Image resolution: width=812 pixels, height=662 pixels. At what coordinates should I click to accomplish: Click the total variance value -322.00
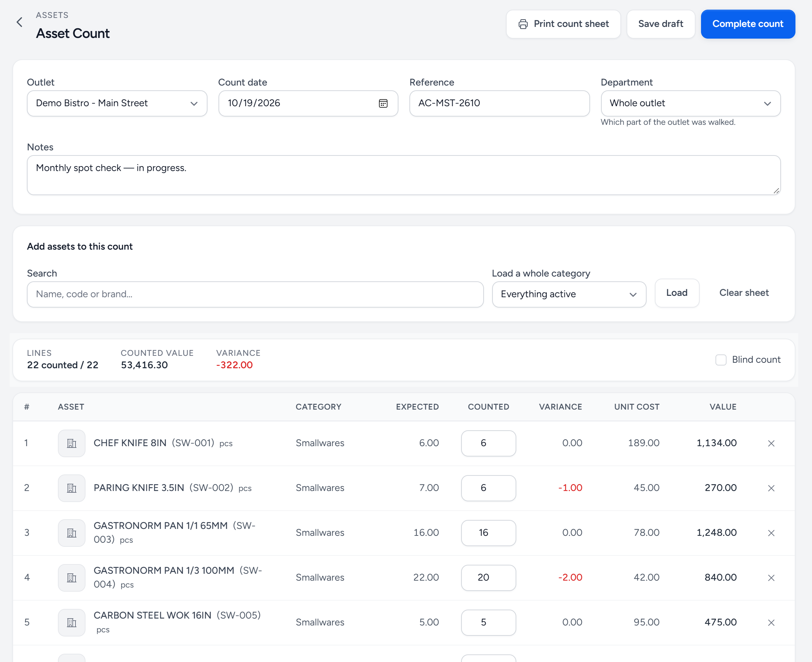coord(234,365)
